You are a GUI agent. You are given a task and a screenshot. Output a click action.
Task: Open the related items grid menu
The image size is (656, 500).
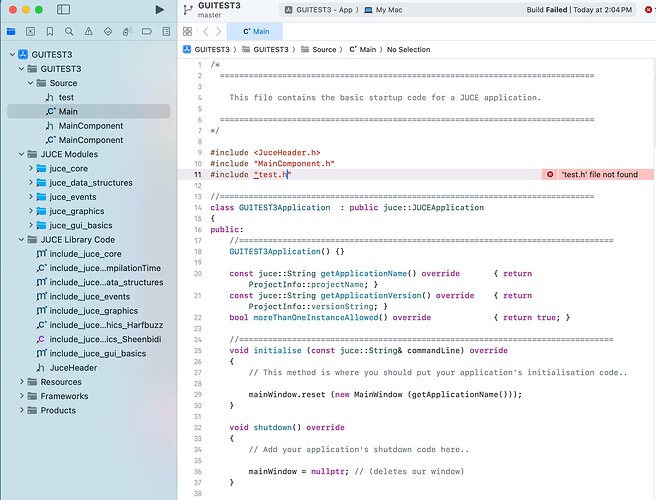point(187,31)
